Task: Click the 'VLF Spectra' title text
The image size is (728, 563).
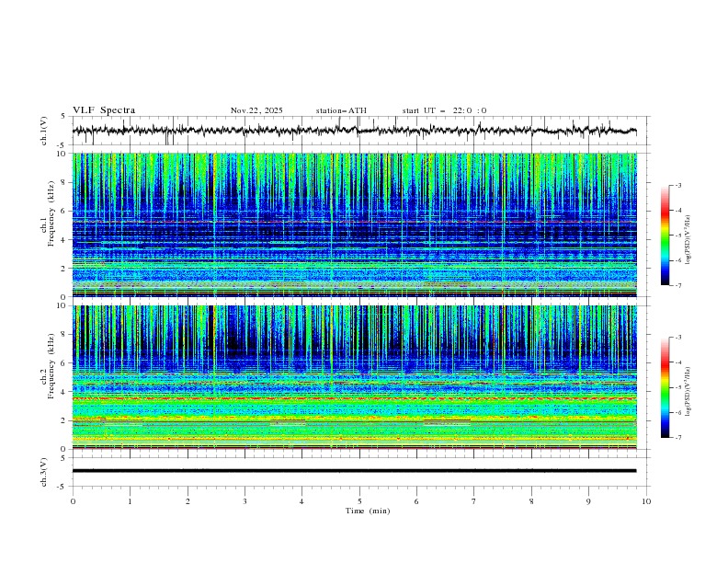Action: (104, 110)
